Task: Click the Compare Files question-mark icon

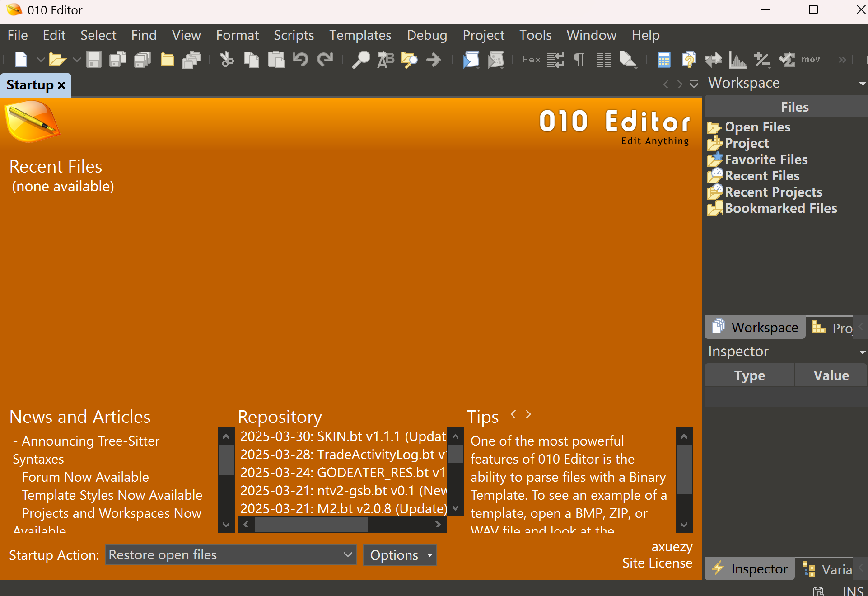Action: [689, 59]
